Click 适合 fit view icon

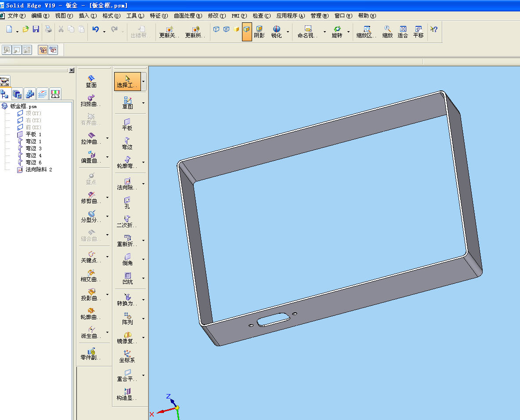click(403, 32)
